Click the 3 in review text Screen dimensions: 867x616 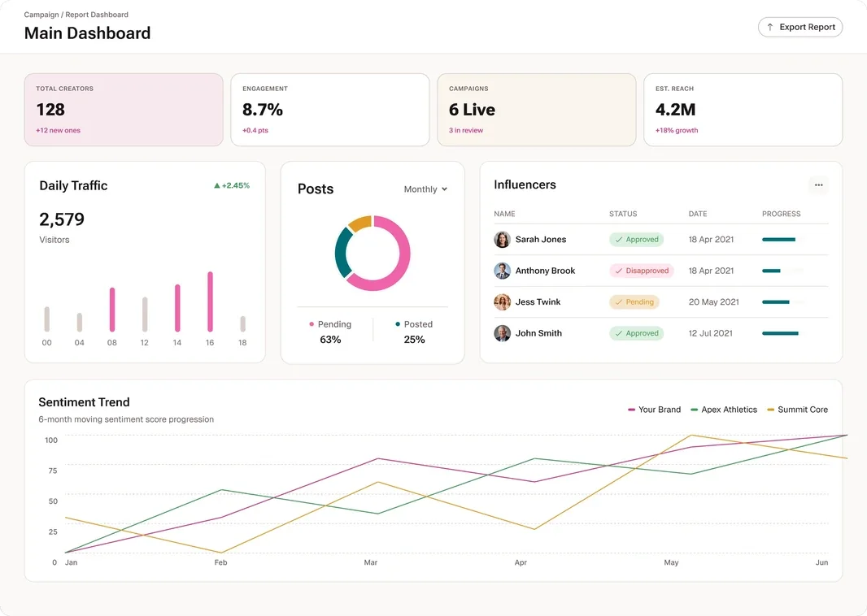pyautogui.click(x=465, y=130)
